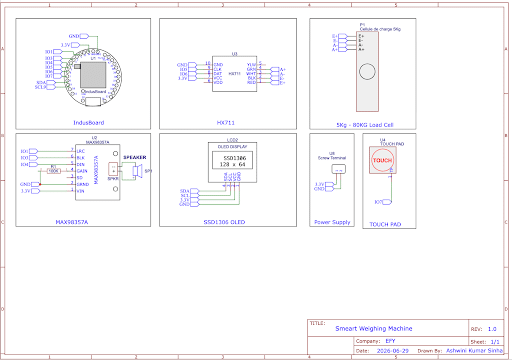This screenshot has width=512, height=360.
Task: Click the HX711 chip body
Action: (234, 74)
